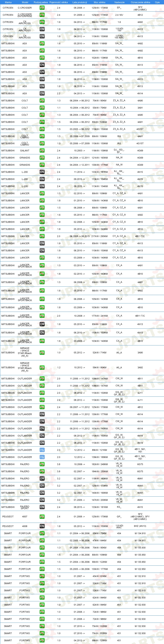Click the PAJERO SPORT model cell
Viewport: 164px width, 644px height.
(25, 507)
